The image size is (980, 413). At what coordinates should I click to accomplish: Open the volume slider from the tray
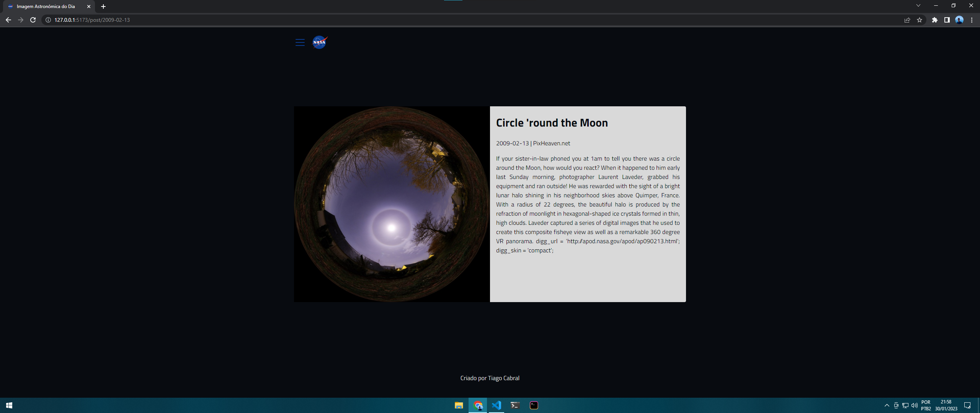point(915,405)
